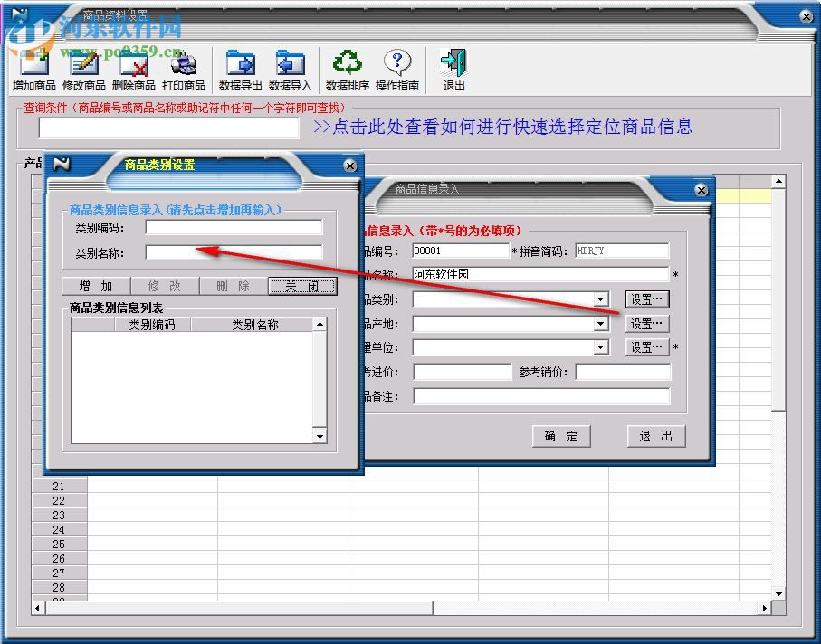Viewport: 821px width, 644px height.
Task: Click the 修改商品 toolbar icon
Action: [x=84, y=62]
